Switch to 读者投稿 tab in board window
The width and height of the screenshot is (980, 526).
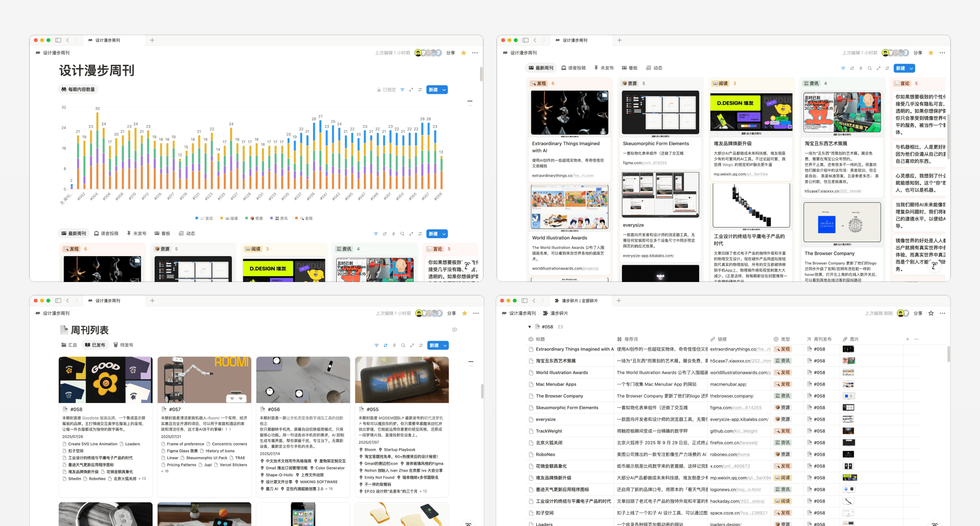click(x=573, y=68)
